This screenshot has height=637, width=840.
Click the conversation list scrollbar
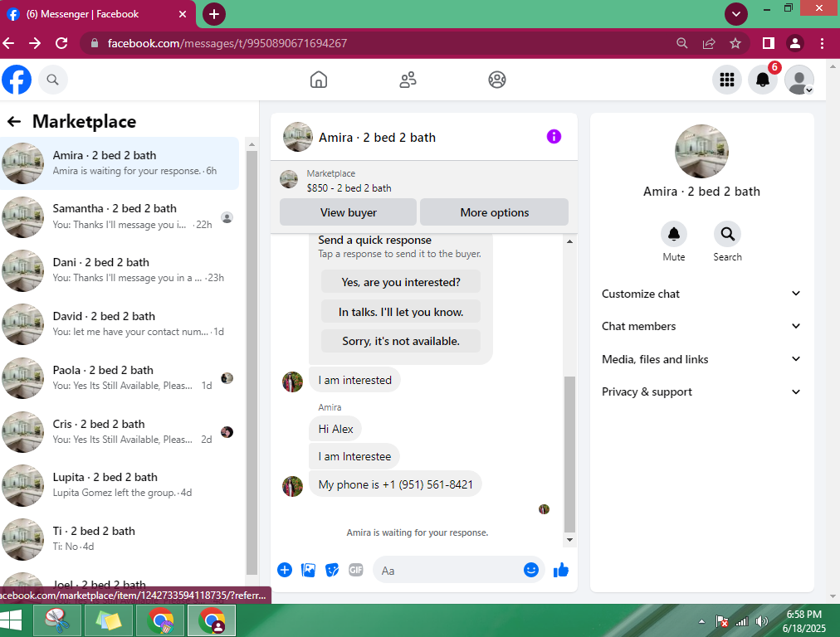click(252, 362)
